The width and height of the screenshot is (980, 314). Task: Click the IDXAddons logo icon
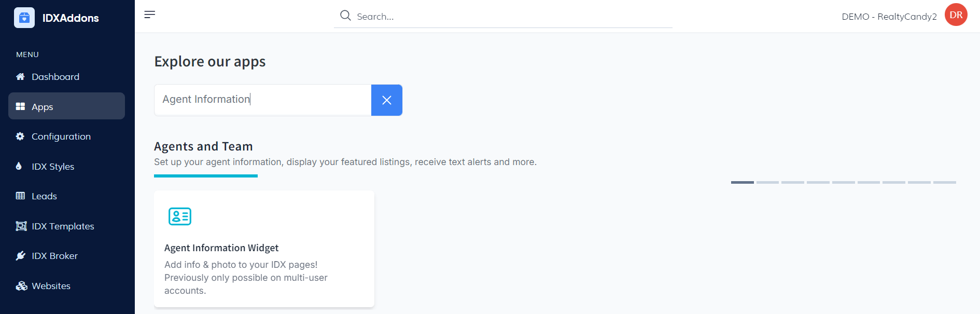24,18
